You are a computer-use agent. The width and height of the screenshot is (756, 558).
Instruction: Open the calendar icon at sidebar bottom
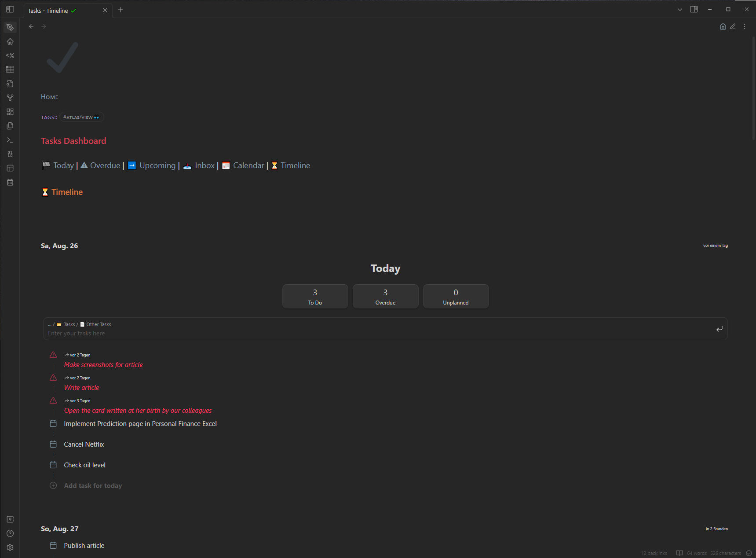tap(10, 182)
